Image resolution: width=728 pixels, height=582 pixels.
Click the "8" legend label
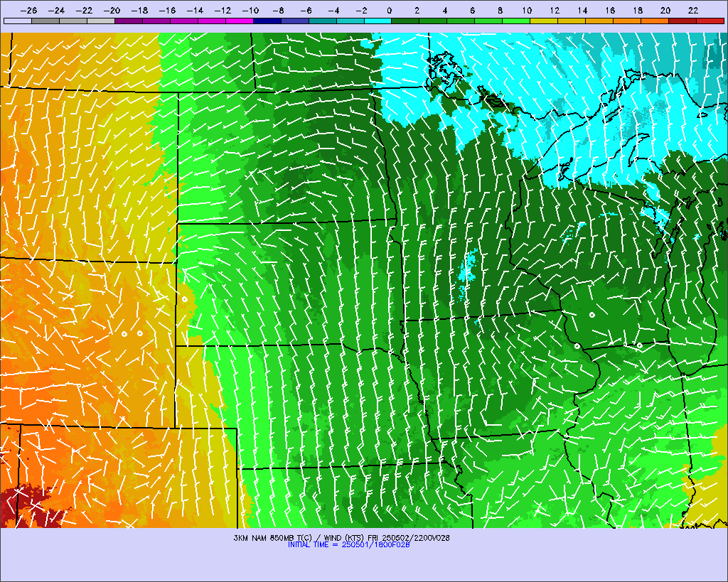click(x=500, y=11)
